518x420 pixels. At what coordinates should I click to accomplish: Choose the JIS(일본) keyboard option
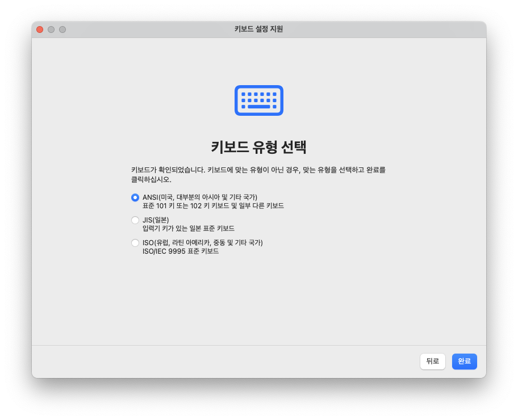click(x=135, y=220)
